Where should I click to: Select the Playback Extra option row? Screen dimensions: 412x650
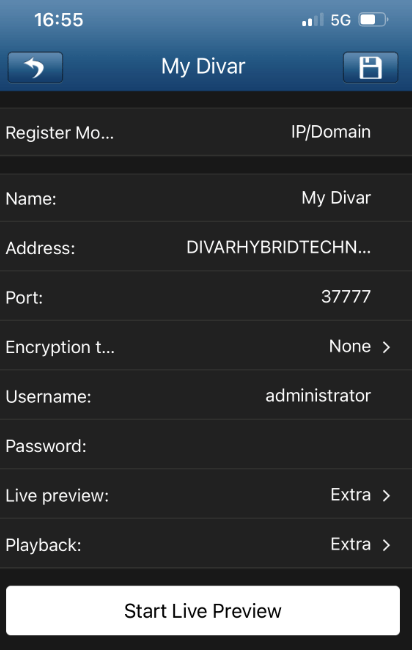click(x=206, y=544)
